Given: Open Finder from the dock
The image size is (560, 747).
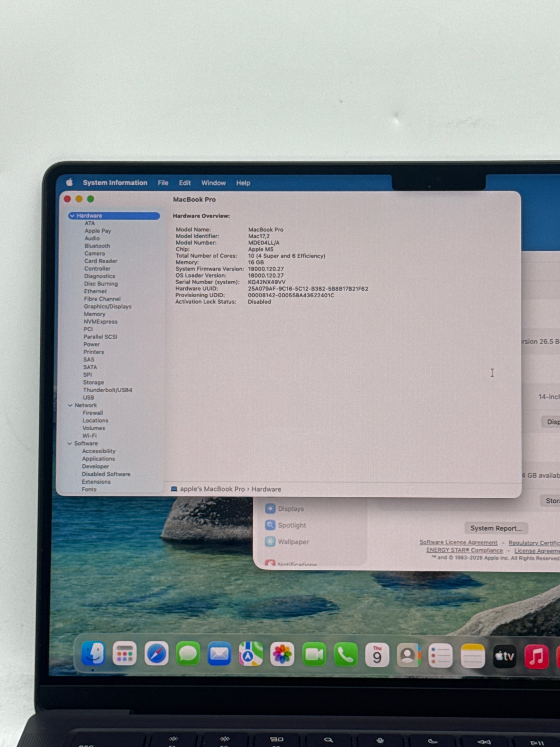Looking at the screenshot, I should coord(93,653).
